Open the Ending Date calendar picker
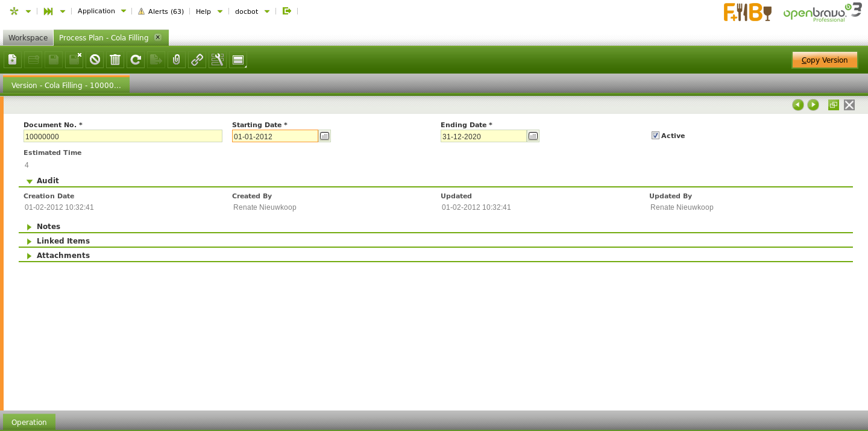 (x=533, y=136)
